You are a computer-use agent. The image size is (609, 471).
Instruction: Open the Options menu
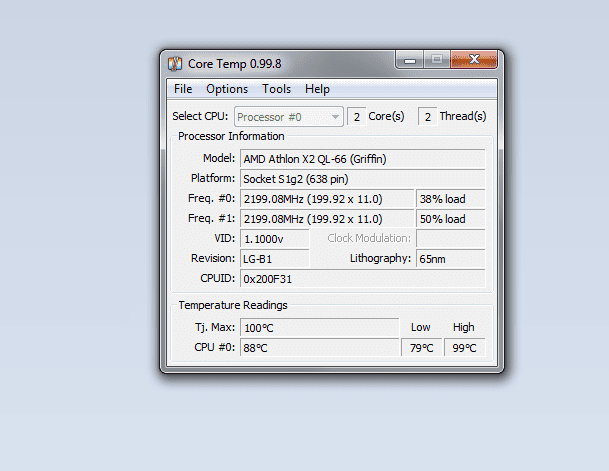[x=227, y=89]
